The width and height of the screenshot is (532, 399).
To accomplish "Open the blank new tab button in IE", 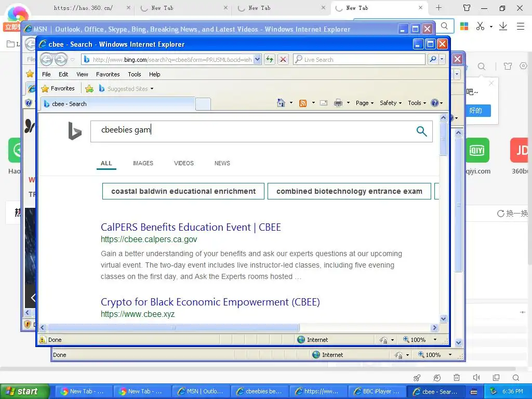I will [203, 104].
